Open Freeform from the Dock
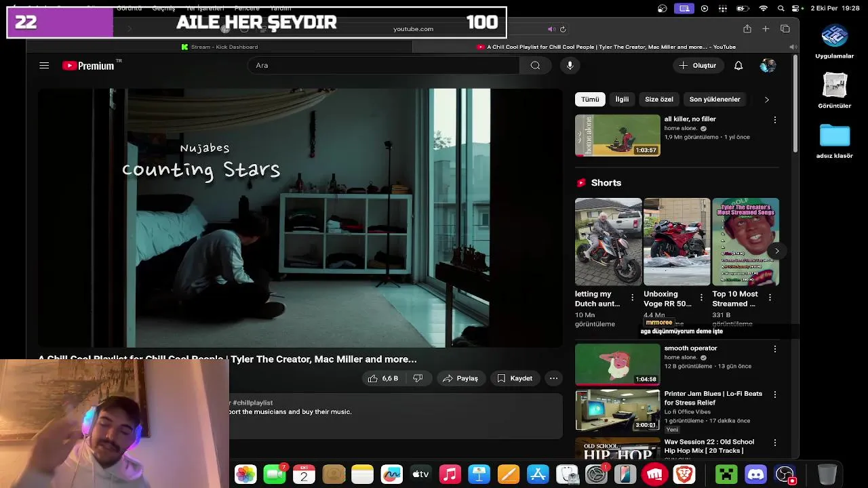This screenshot has height=488, width=868. point(391,474)
